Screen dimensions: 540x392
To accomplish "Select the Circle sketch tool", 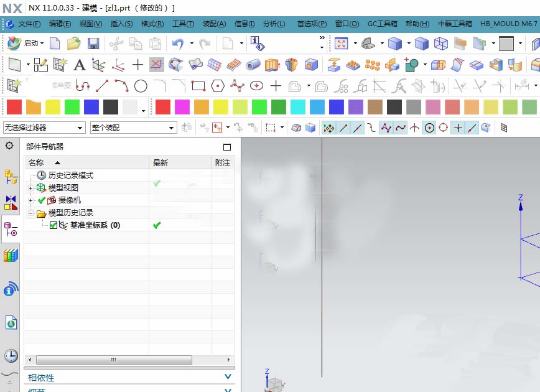I will 141,86.
